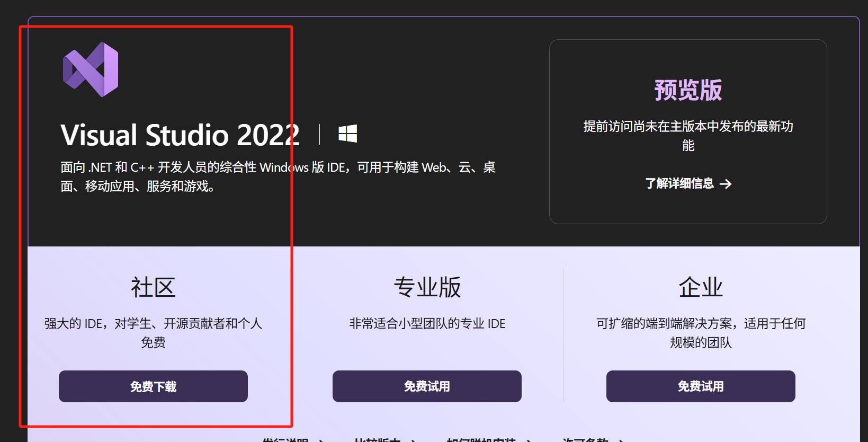Click the Visual Studio purple logo icon
The image size is (868, 442).
pos(91,69)
